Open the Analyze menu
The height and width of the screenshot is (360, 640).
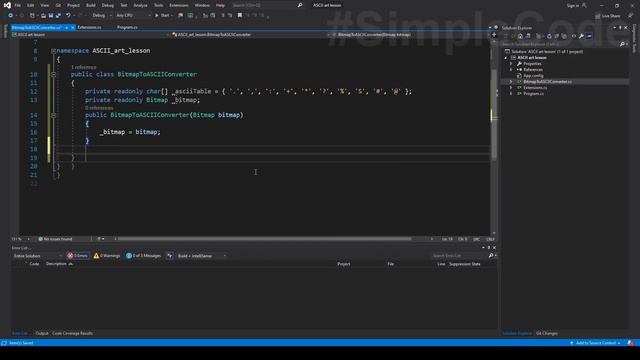pyautogui.click(x=140, y=5)
